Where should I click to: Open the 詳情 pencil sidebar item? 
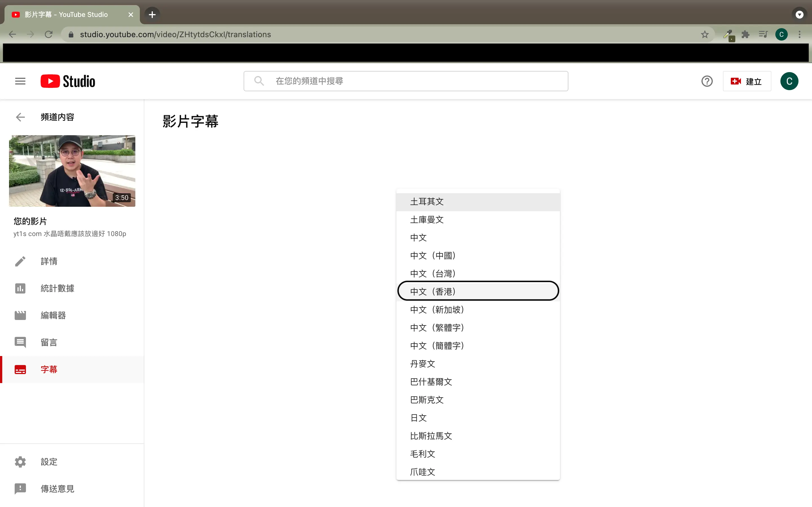click(49, 261)
